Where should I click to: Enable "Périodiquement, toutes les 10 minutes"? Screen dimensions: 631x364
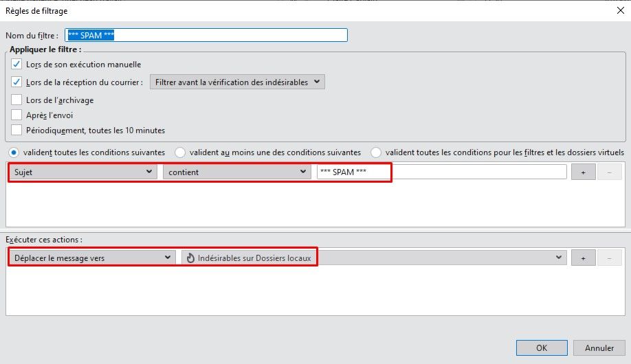tap(16, 130)
